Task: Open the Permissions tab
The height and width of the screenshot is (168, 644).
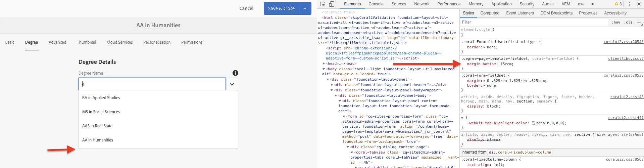Action: pos(192,42)
